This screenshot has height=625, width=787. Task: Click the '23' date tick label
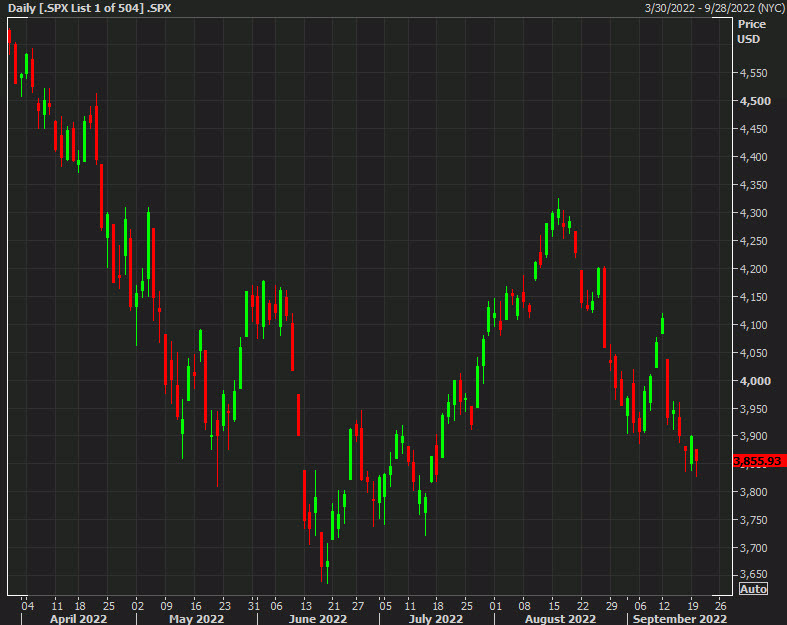click(225, 606)
